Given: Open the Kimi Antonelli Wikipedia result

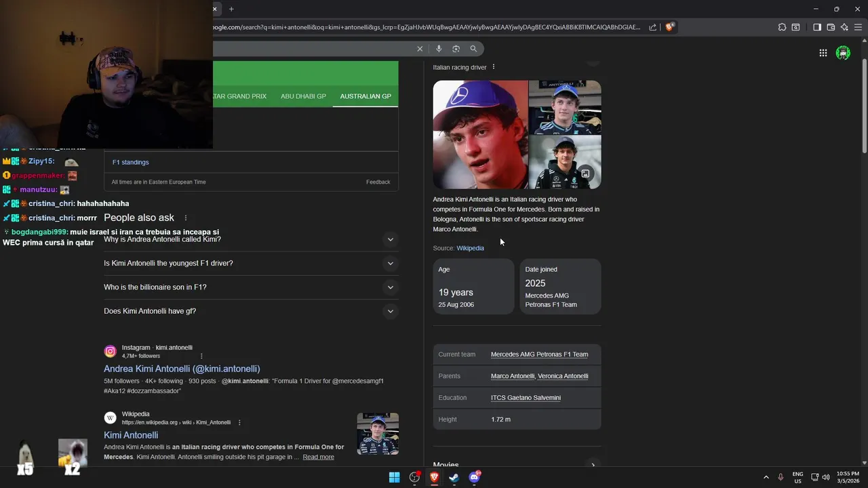Looking at the screenshot, I should [131, 435].
